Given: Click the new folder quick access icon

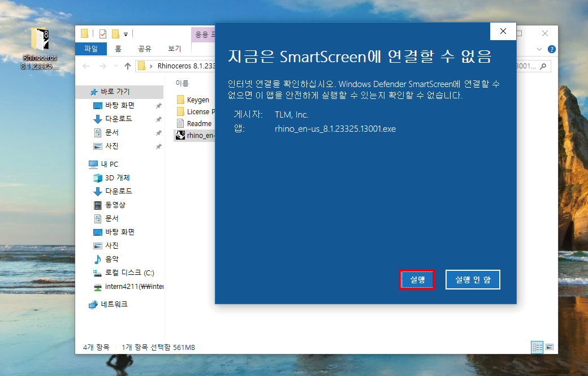Looking at the screenshot, I should [115, 34].
